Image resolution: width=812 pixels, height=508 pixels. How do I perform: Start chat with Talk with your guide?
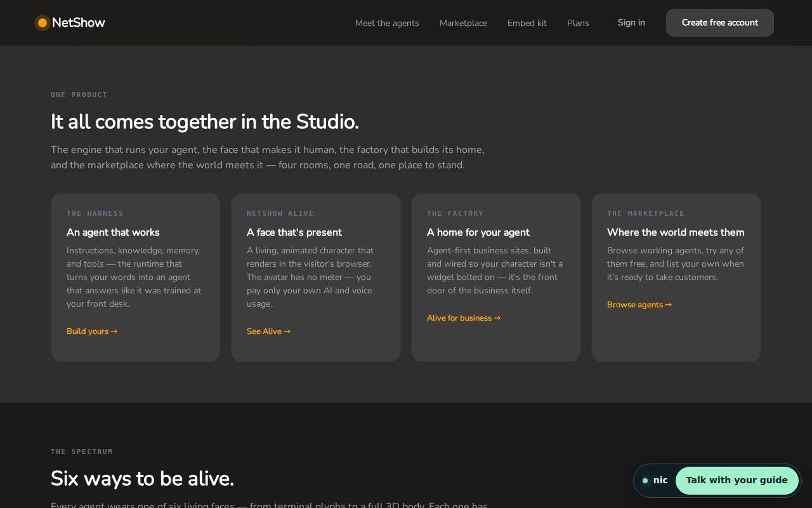(x=737, y=481)
